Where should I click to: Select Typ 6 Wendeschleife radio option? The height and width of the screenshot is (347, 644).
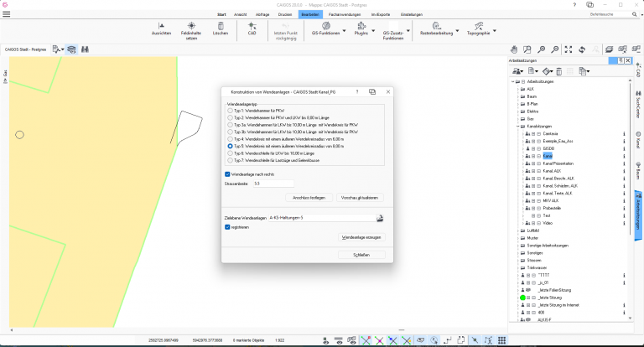(x=231, y=153)
